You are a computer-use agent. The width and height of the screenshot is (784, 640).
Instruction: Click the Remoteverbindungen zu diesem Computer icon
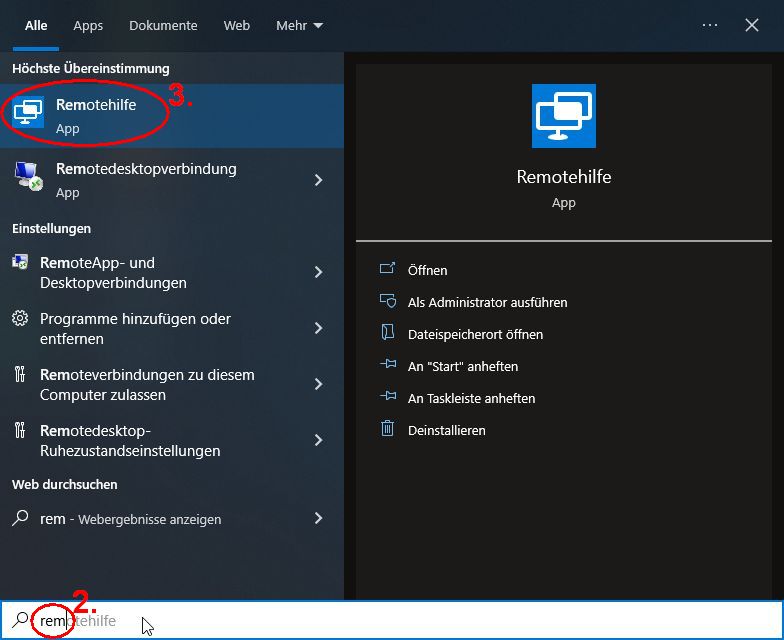click(20, 374)
